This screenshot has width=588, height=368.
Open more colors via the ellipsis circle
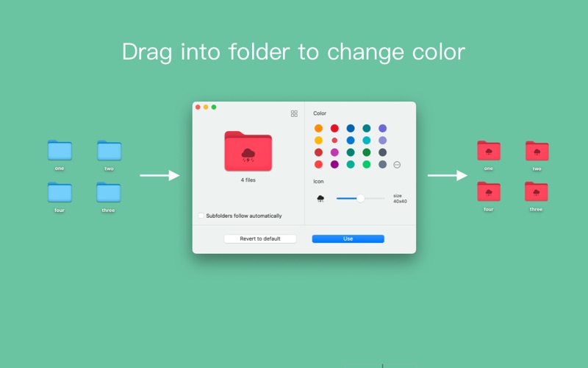click(x=397, y=164)
